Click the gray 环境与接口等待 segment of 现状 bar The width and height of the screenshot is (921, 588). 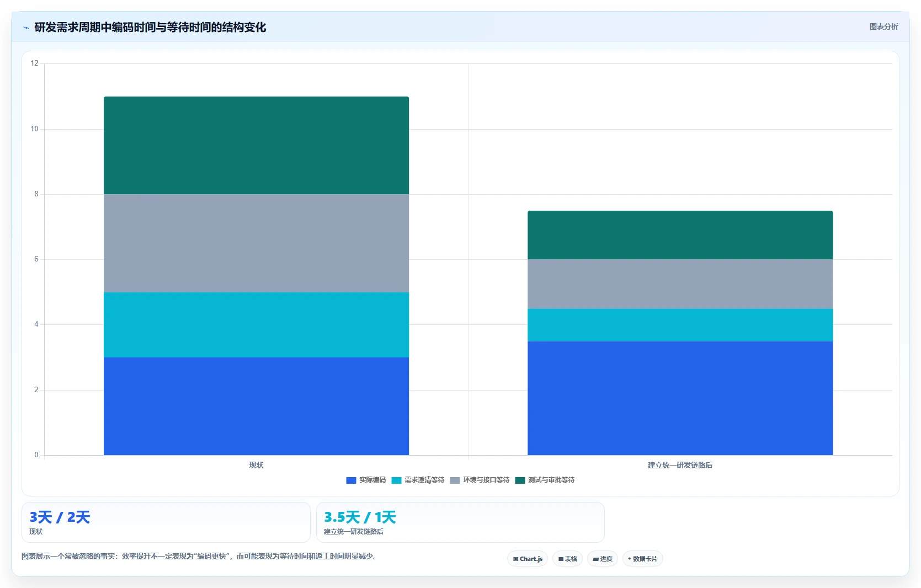pos(256,243)
